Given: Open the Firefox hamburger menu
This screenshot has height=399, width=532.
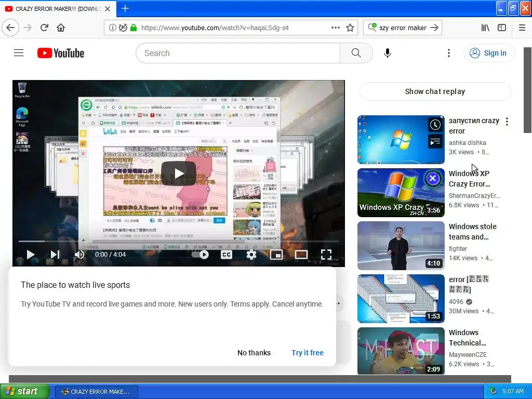Looking at the screenshot, I should [x=522, y=28].
